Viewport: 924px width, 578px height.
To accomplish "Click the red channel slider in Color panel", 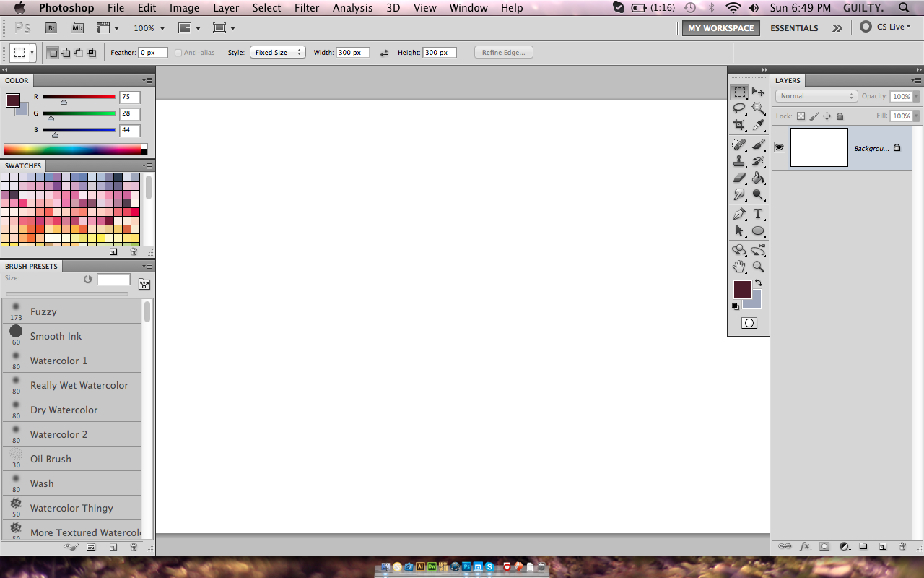I will 79,97.
